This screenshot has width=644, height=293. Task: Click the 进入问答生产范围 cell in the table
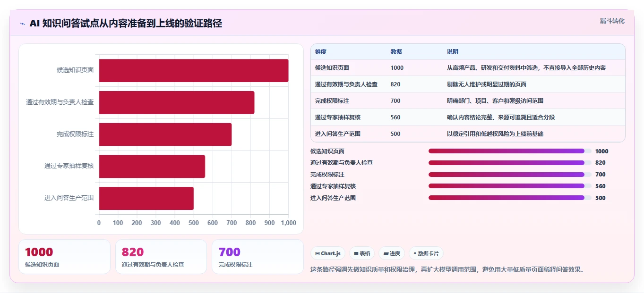(x=338, y=134)
